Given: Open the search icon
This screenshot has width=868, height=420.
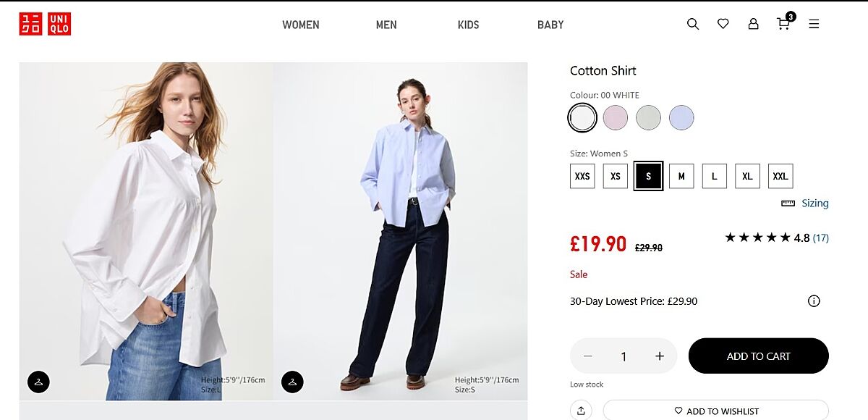Looking at the screenshot, I should 693,24.
